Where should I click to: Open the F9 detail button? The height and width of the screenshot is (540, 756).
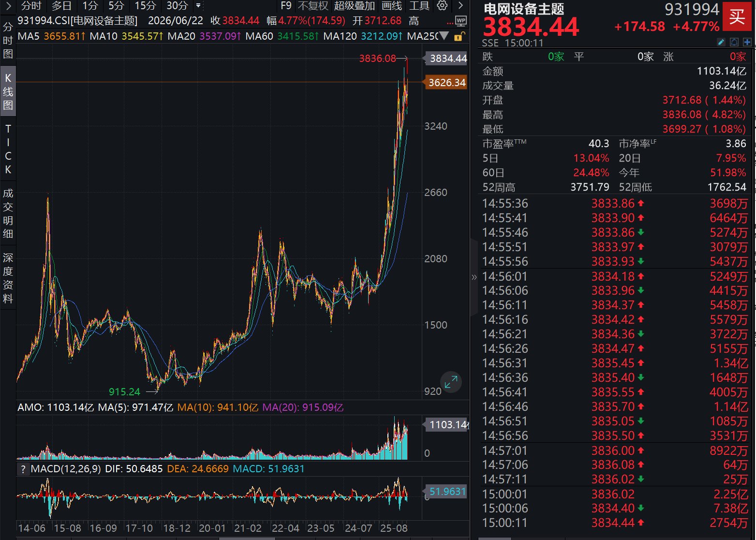click(286, 6)
